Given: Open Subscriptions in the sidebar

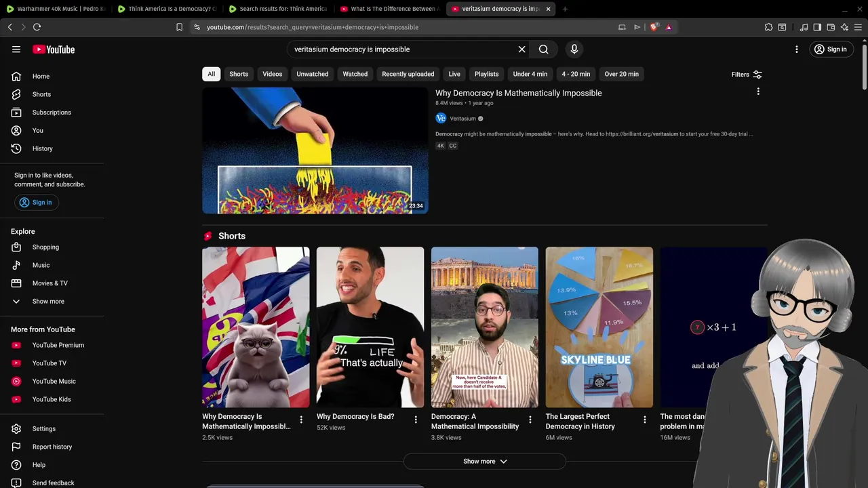Looking at the screenshot, I should (52, 113).
